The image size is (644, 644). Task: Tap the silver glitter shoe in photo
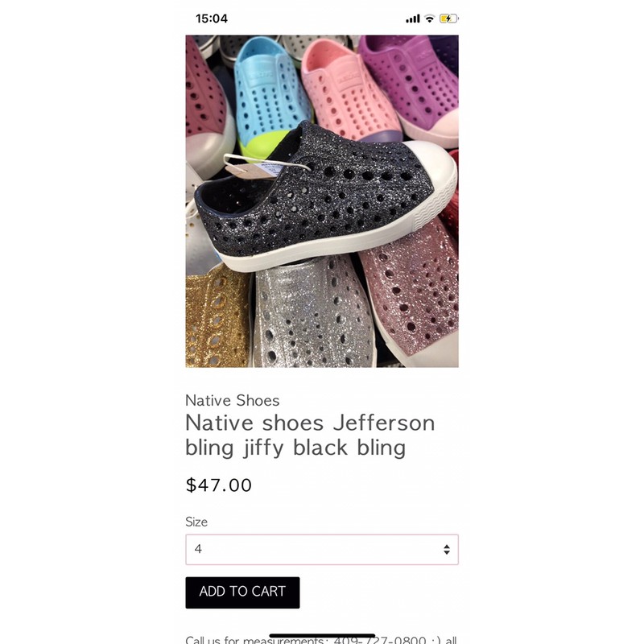tap(313, 314)
